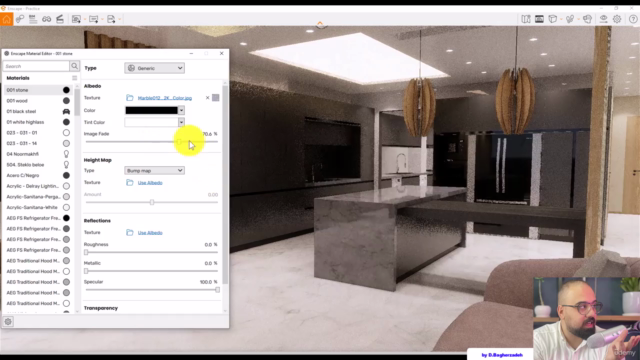Click the orange Home icon in Enscape toolbar
The width and height of the screenshot is (640, 360).
(7, 19)
